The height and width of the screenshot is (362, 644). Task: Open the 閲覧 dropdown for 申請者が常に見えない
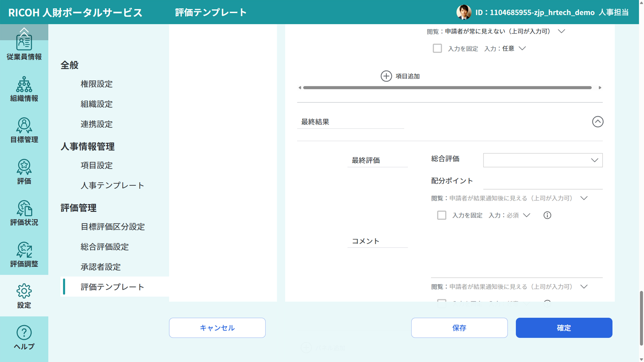(x=561, y=31)
